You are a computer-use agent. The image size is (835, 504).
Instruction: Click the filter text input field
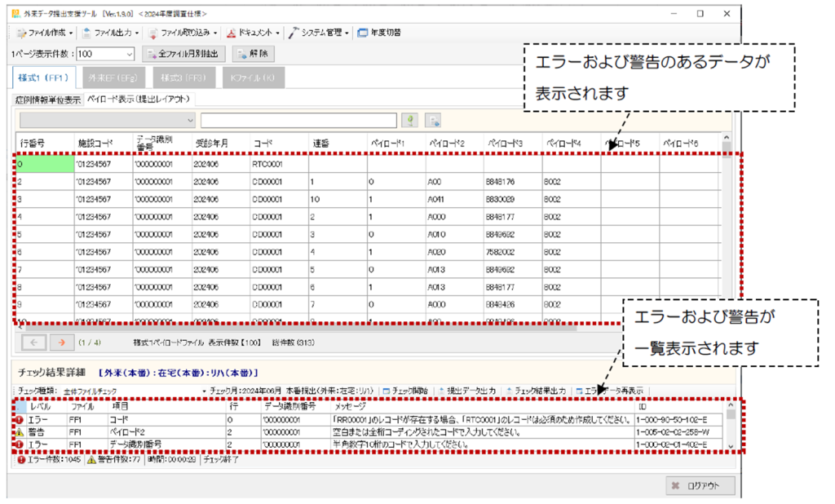pyautogui.click(x=298, y=121)
